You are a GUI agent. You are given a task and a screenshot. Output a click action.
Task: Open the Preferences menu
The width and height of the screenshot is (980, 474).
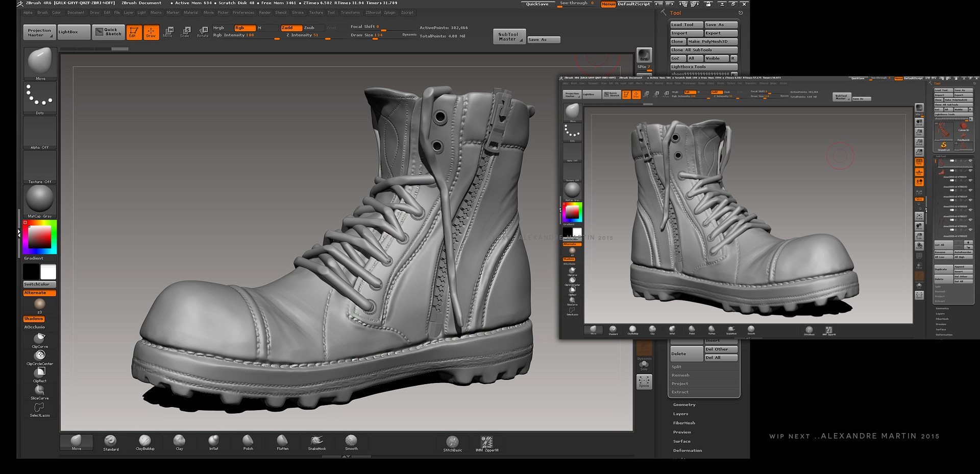coord(243,12)
